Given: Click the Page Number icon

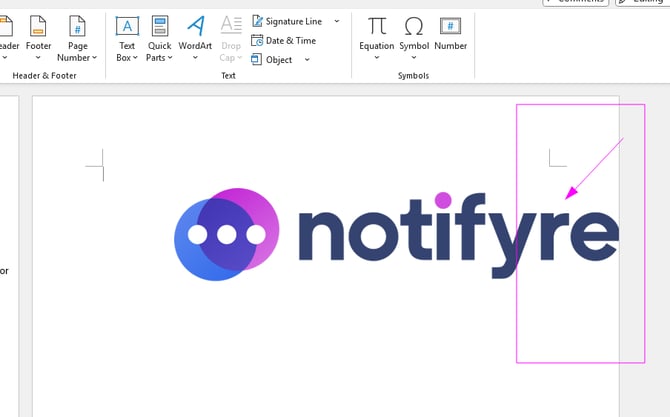Looking at the screenshot, I should 78,26.
